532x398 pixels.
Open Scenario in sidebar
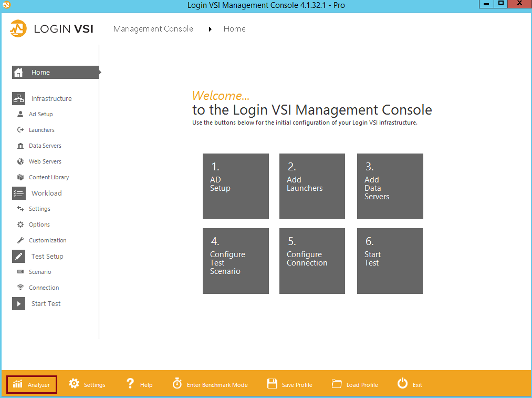click(40, 272)
